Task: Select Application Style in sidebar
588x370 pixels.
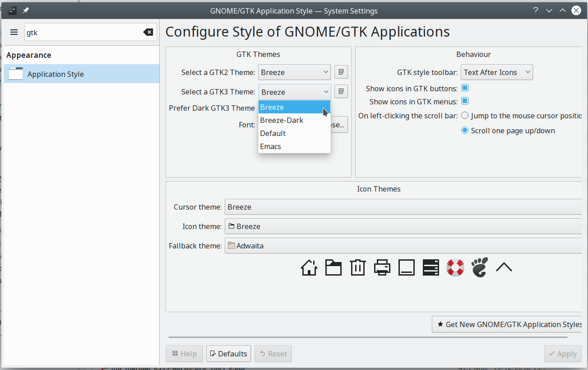Action: (82, 74)
